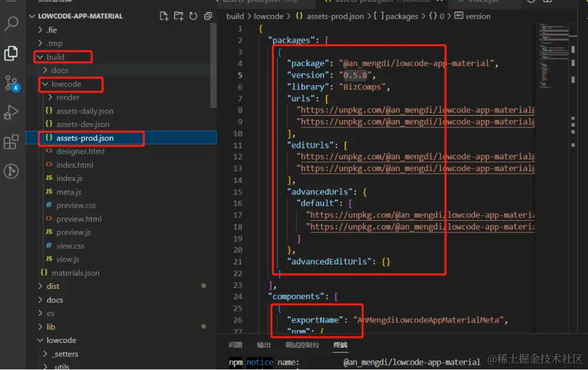The width and height of the screenshot is (588, 370).
Task: Open the bottom circular icon in the activity bar
Action: [x=11, y=171]
